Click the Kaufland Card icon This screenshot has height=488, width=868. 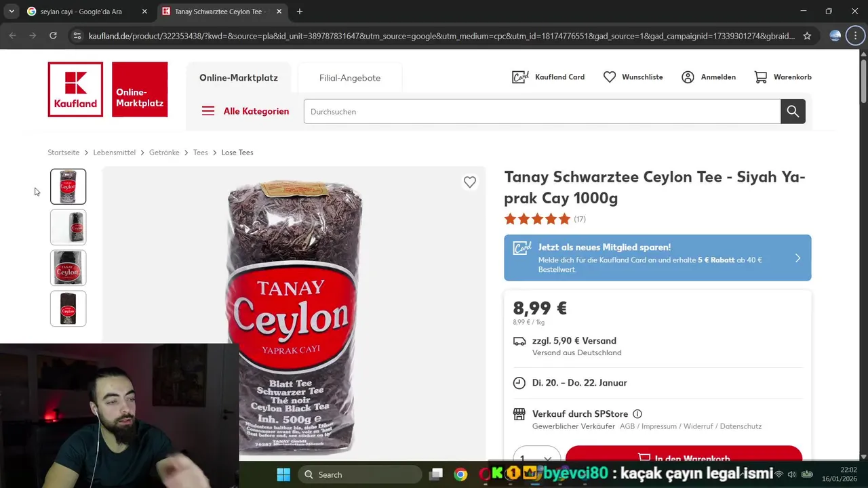coord(520,77)
